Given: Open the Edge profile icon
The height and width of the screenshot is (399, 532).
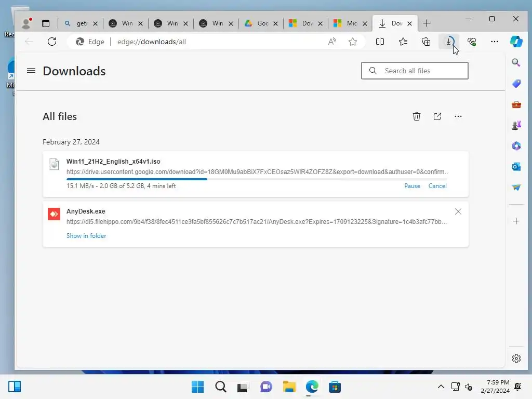Looking at the screenshot, I should click(x=26, y=23).
